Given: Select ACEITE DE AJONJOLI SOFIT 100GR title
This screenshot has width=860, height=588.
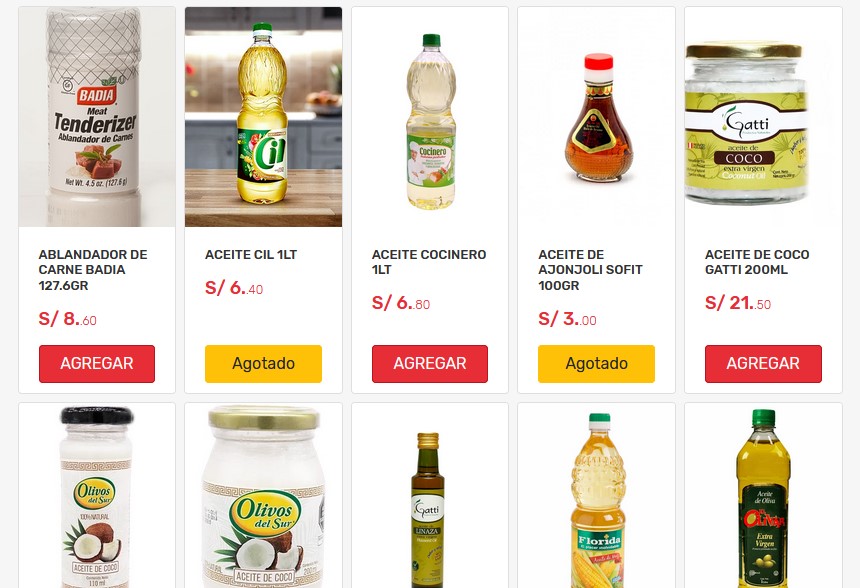Looking at the screenshot, I should [x=590, y=270].
